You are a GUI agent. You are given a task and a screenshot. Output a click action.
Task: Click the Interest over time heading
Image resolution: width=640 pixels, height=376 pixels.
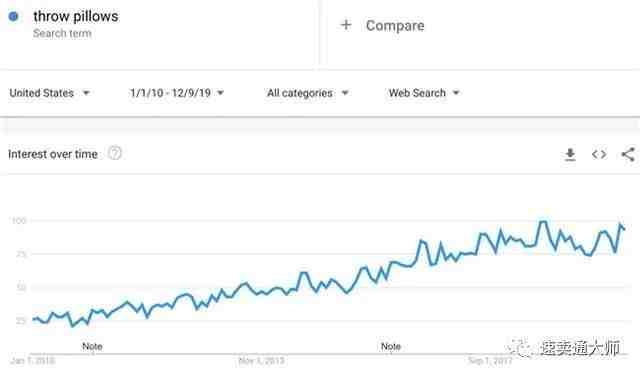click(53, 154)
